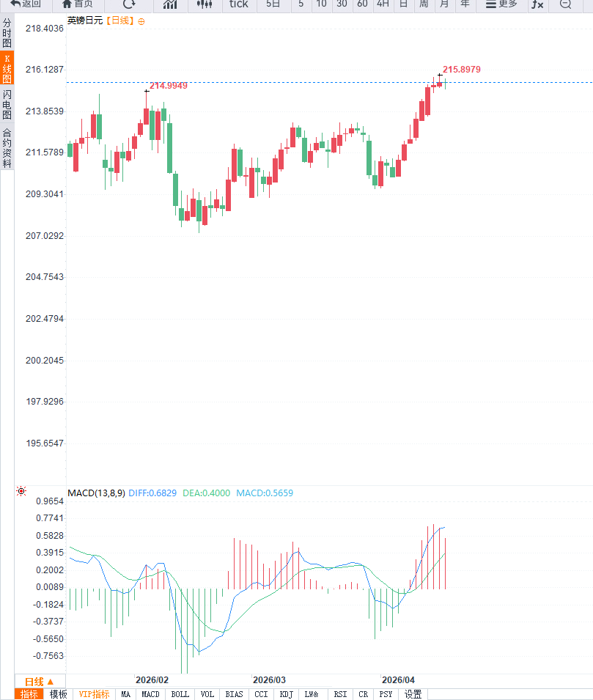Click the 2026/03 date axis label
The height and width of the screenshot is (700, 593).
(269, 680)
